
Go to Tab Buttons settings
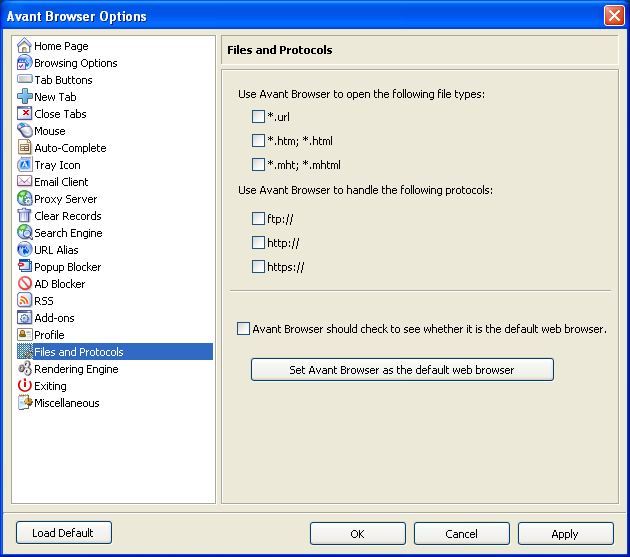tap(63, 80)
